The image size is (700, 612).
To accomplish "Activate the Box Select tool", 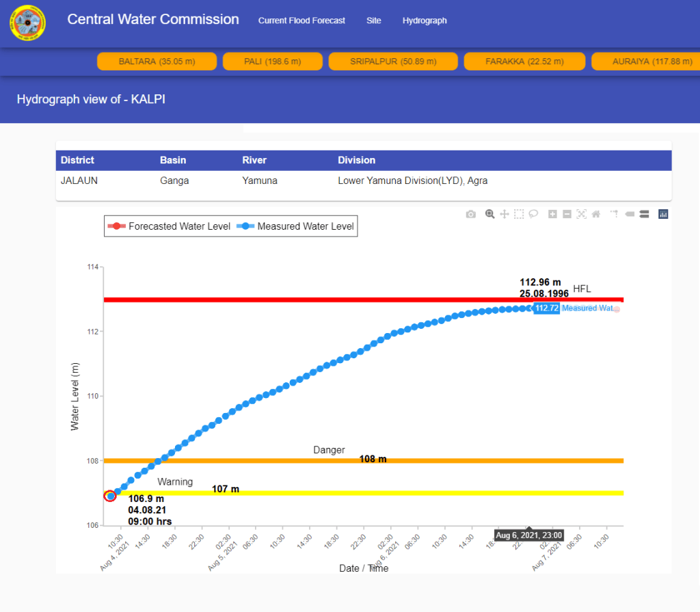I will [x=519, y=214].
